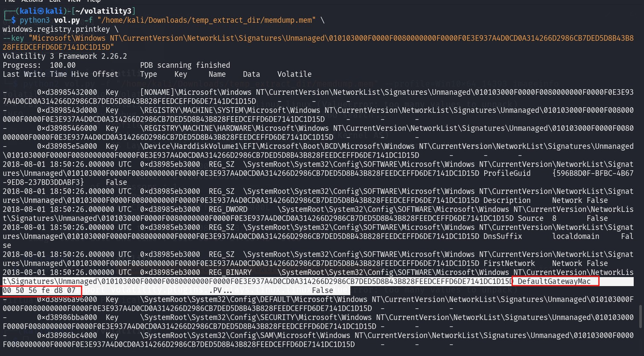Click the .PV... ASCII data text
Screen dimensions: 644x356
[222, 290]
